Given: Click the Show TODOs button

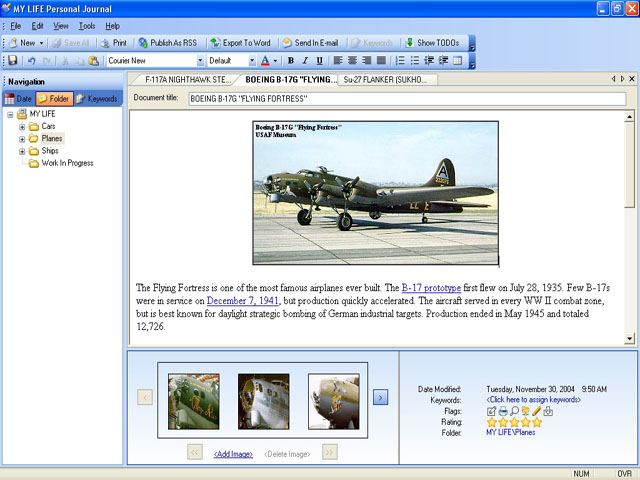Looking at the screenshot, I should pos(433,43).
